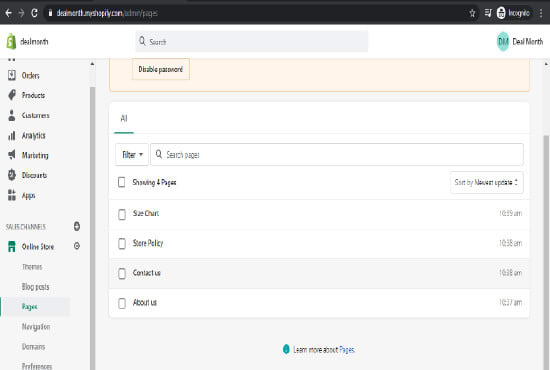Open Discounts in the sidebar

[34, 175]
